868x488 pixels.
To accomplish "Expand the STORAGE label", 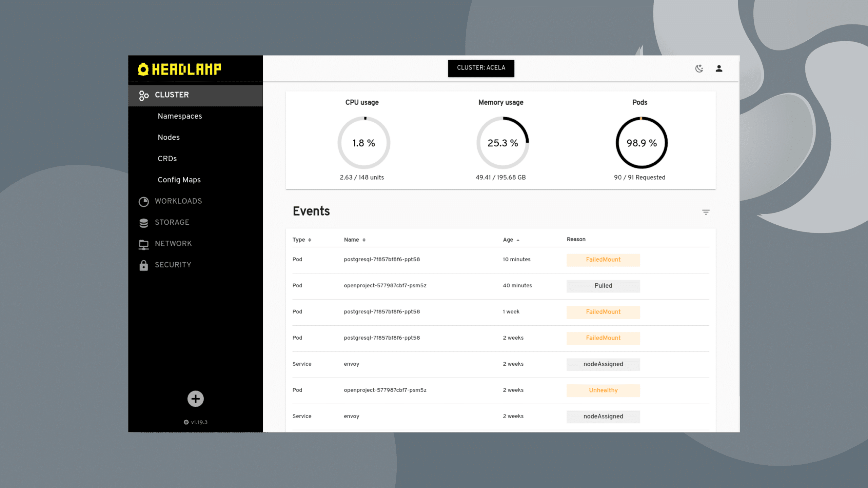I will pyautogui.click(x=172, y=222).
